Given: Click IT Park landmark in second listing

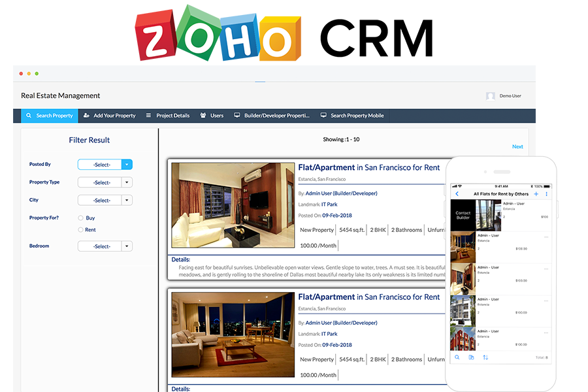Looking at the screenshot, I should (x=329, y=334).
